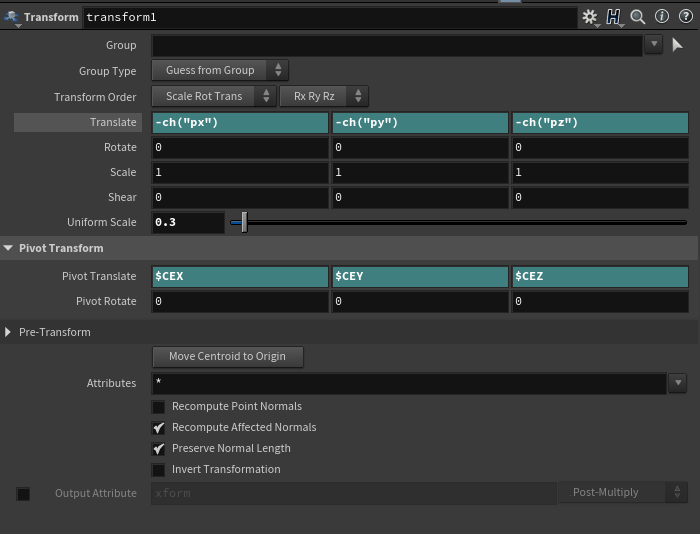Click the Shear third field
The width and height of the screenshot is (700, 534).
(600, 198)
